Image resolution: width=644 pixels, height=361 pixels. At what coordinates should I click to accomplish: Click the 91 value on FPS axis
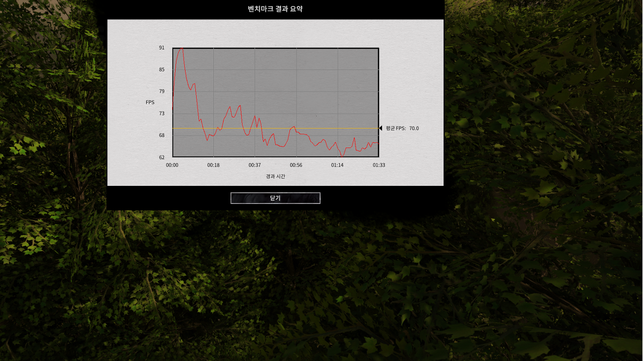(x=162, y=48)
